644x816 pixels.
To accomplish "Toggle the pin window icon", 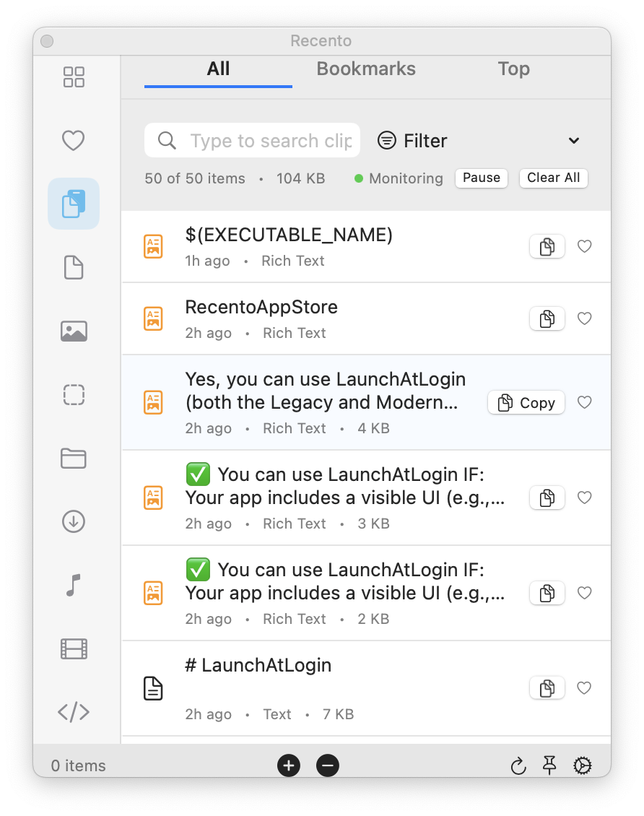I will click(550, 765).
